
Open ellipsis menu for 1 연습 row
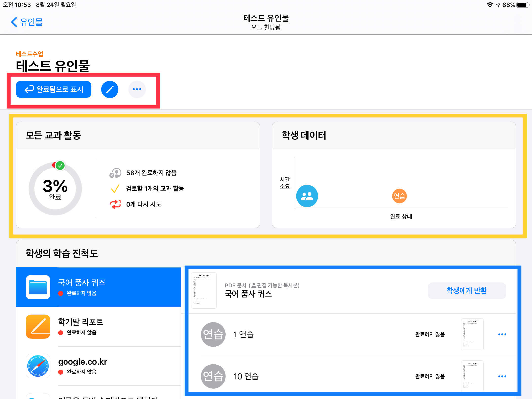click(x=502, y=334)
